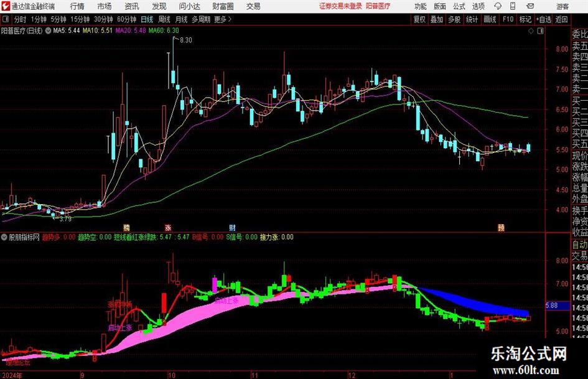Click the 标记 mark button
Image resolution: width=588 pixels, height=379 pixels.
click(x=525, y=19)
